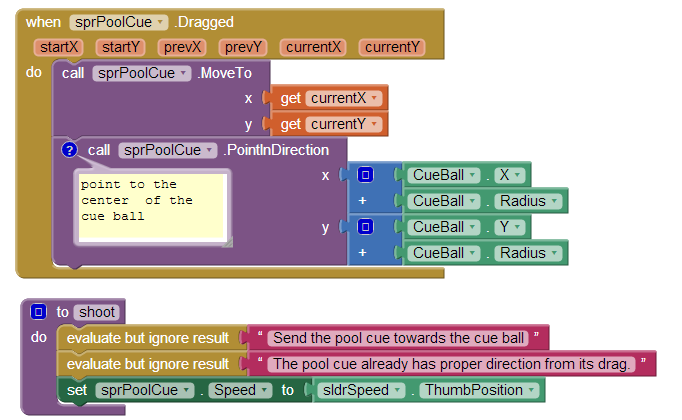Image resolution: width=682 pixels, height=420 pixels.
Task: Open the CueBall dropdown beside Radius in the y sum
Action: pos(444,253)
